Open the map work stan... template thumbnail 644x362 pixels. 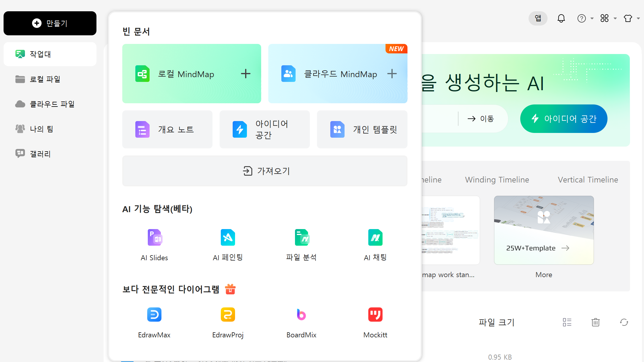[x=451, y=230]
